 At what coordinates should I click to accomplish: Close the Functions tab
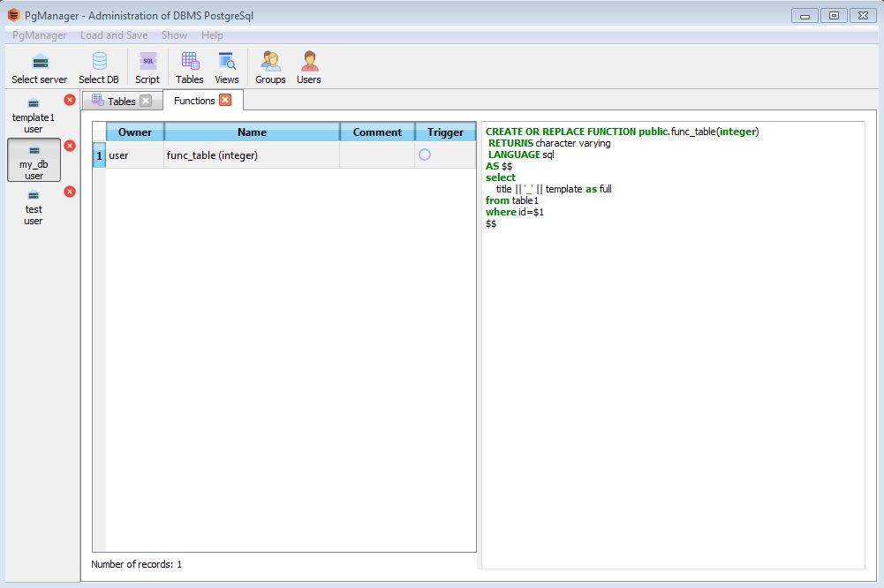(225, 100)
